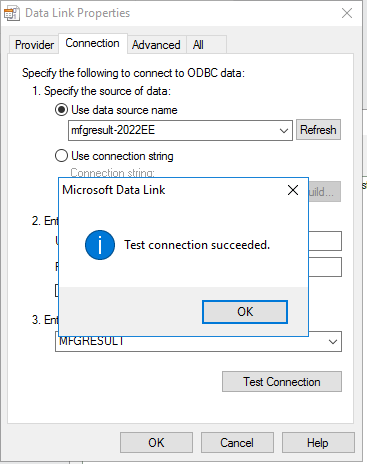
Task: Open Help for Data Link Properties
Action: coord(318,443)
